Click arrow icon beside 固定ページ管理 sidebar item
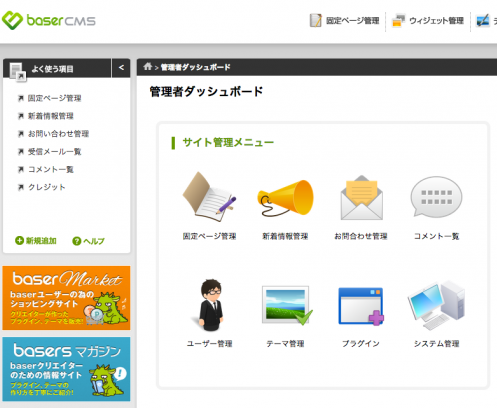The image size is (497, 408). click(21, 98)
